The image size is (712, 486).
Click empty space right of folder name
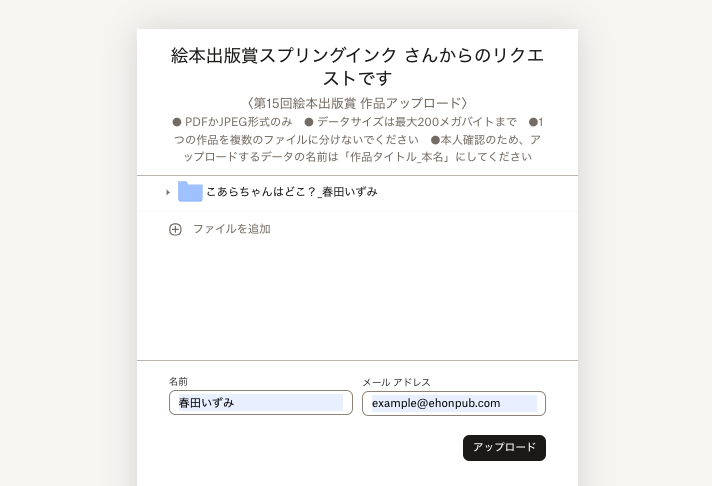pos(470,192)
